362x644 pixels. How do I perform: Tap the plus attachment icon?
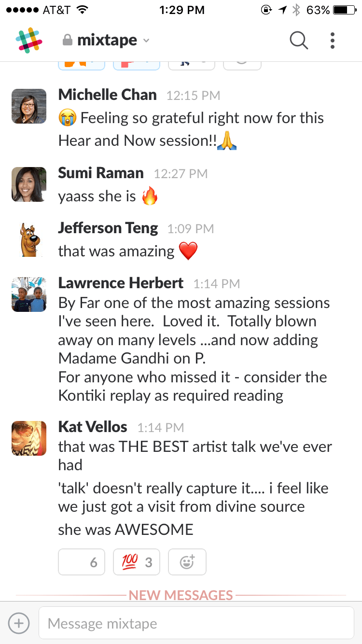click(19, 623)
